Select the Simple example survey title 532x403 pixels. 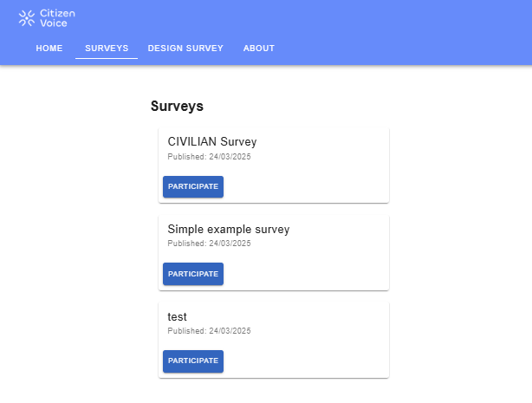click(x=229, y=230)
